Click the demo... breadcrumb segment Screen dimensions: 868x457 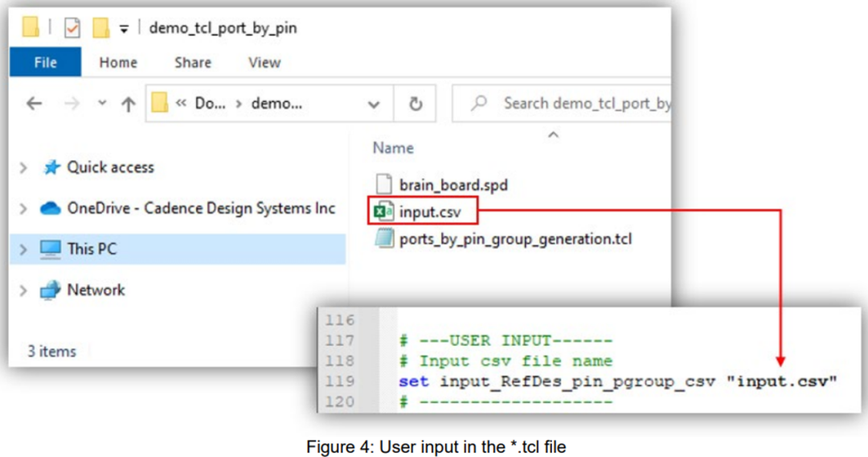276,104
